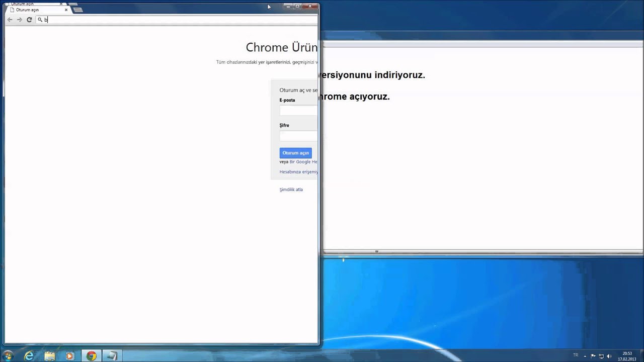
Task: Maximize the Chrome window
Action: point(297,6)
